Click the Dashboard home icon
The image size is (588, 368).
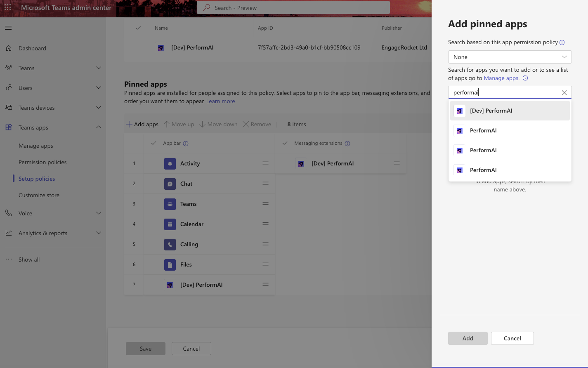click(9, 48)
